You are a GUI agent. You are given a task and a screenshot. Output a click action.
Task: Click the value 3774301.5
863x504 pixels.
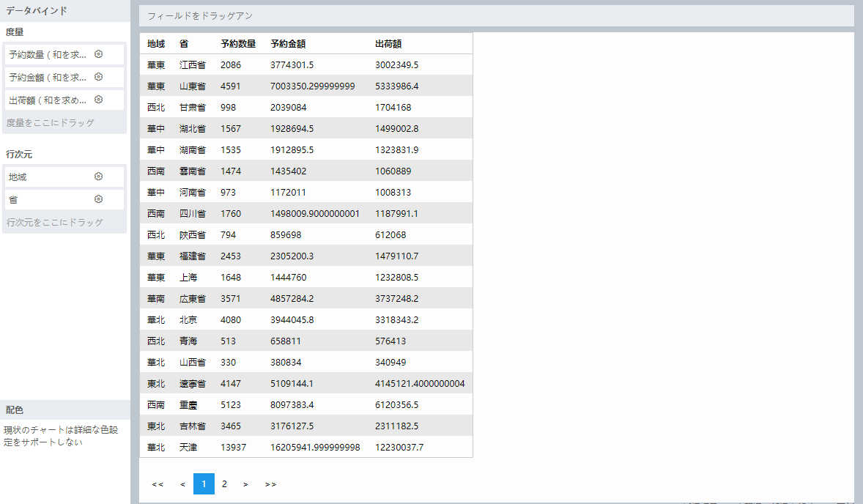click(x=292, y=65)
